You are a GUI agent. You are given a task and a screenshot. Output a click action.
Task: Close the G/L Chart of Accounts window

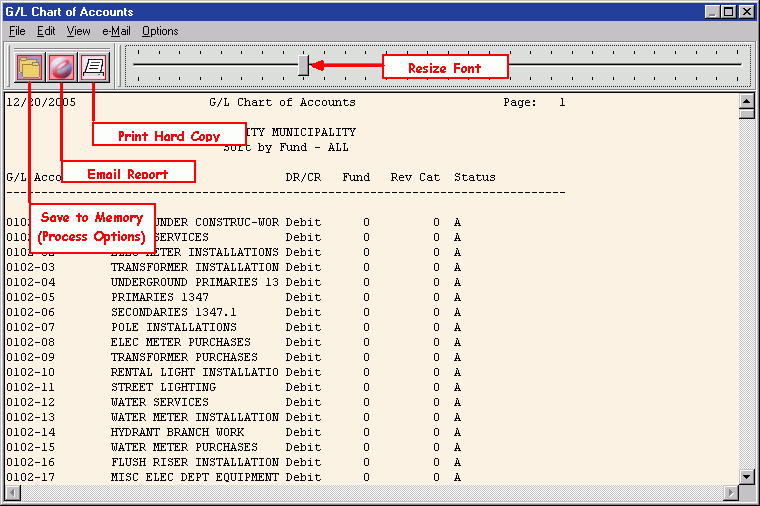[x=746, y=12]
